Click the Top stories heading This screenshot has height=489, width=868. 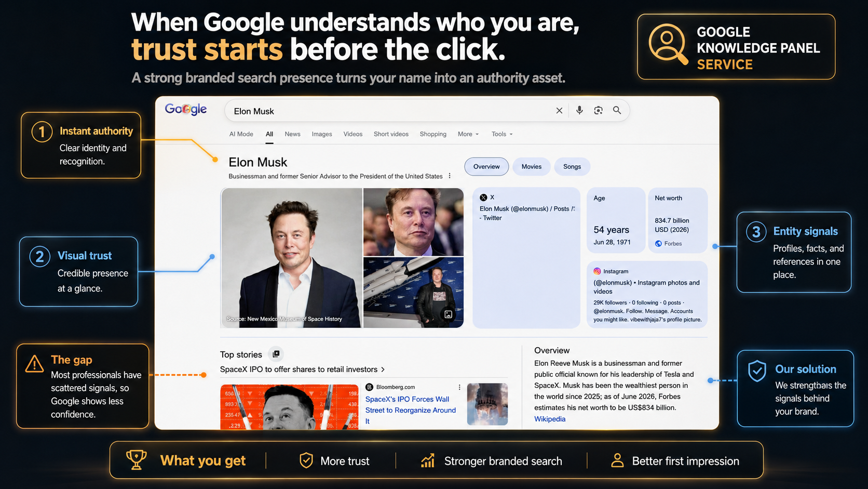tap(241, 354)
